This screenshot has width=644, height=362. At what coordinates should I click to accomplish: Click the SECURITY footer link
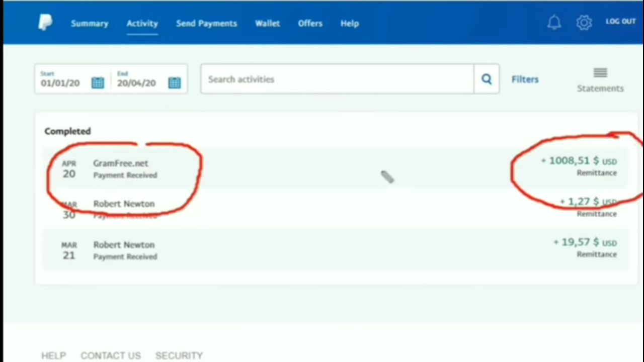(179, 355)
